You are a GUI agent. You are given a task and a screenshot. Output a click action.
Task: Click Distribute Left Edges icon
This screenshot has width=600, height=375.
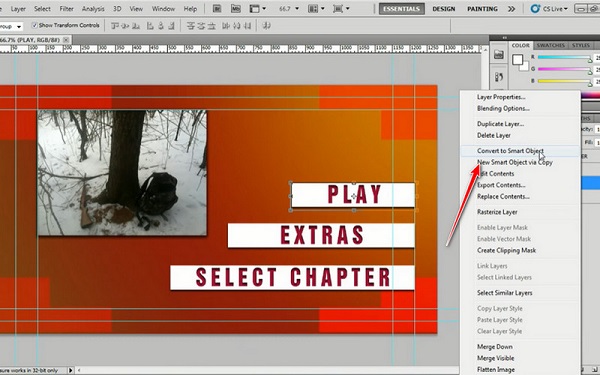click(x=226, y=26)
